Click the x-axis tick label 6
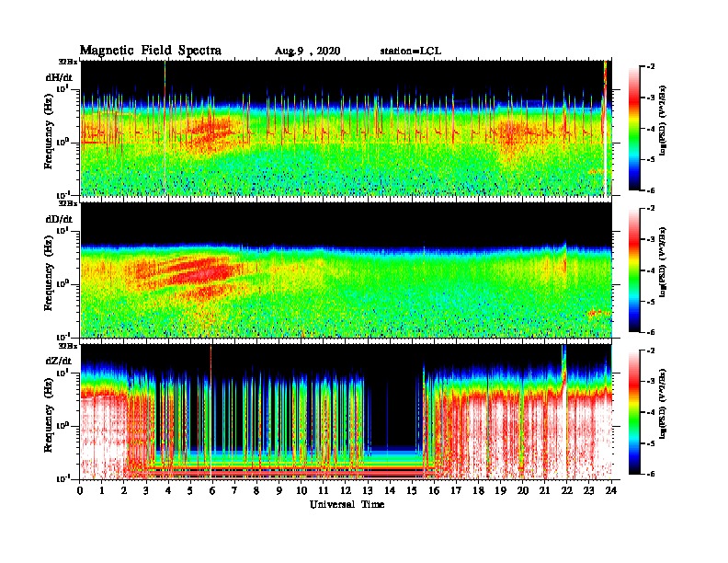This screenshot has height=563, width=728. point(212,490)
